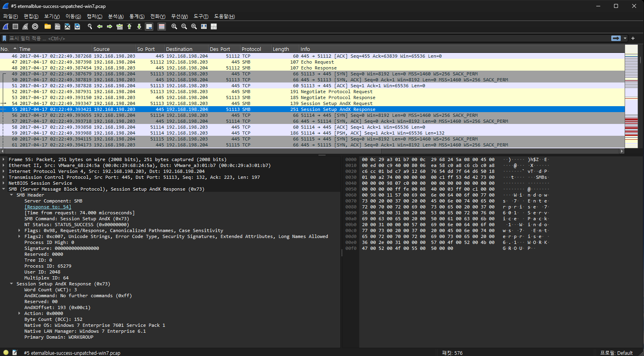644x356 pixels.
Task: Open the display filter history dropdown
Action: pos(625,38)
